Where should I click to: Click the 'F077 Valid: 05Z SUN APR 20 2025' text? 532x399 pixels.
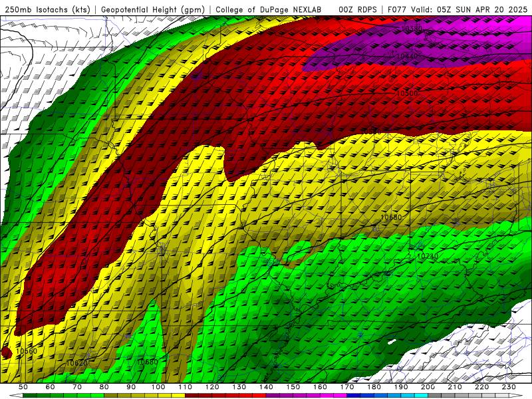point(458,10)
